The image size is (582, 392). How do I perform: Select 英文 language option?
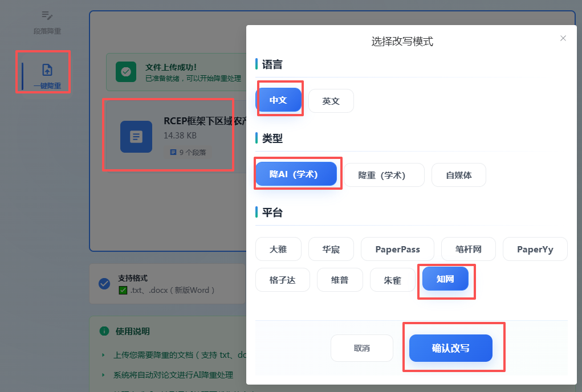(331, 101)
